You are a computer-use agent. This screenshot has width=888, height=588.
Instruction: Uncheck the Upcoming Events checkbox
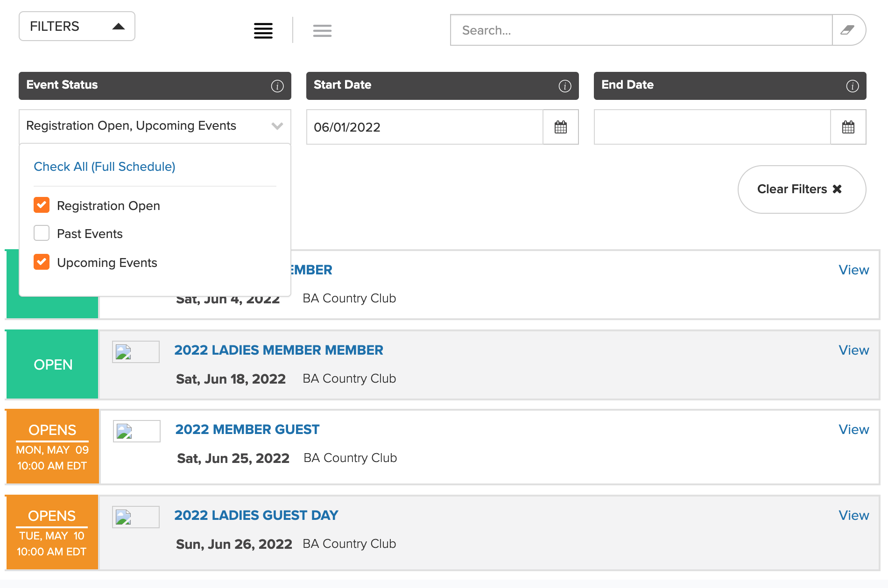[x=42, y=262]
